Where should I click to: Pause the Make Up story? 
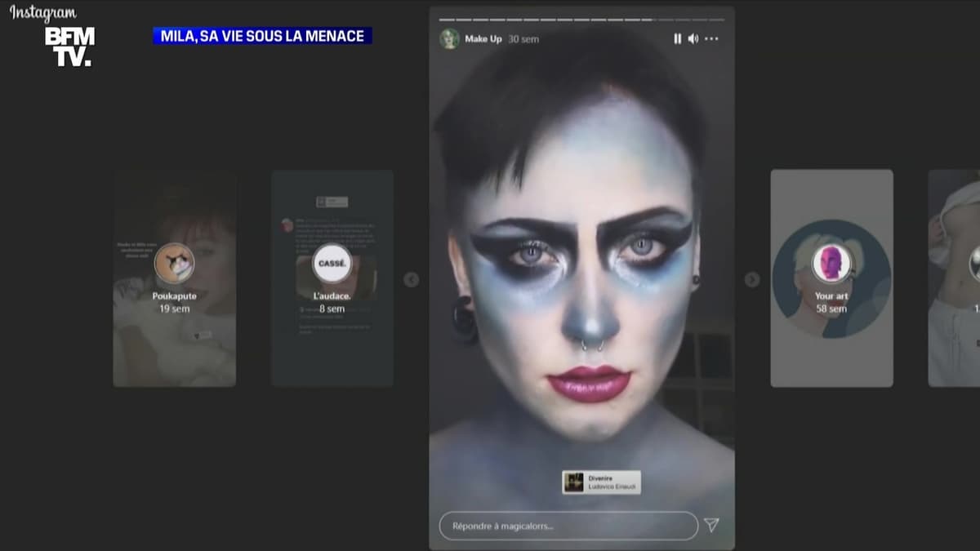tap(677, 38)
